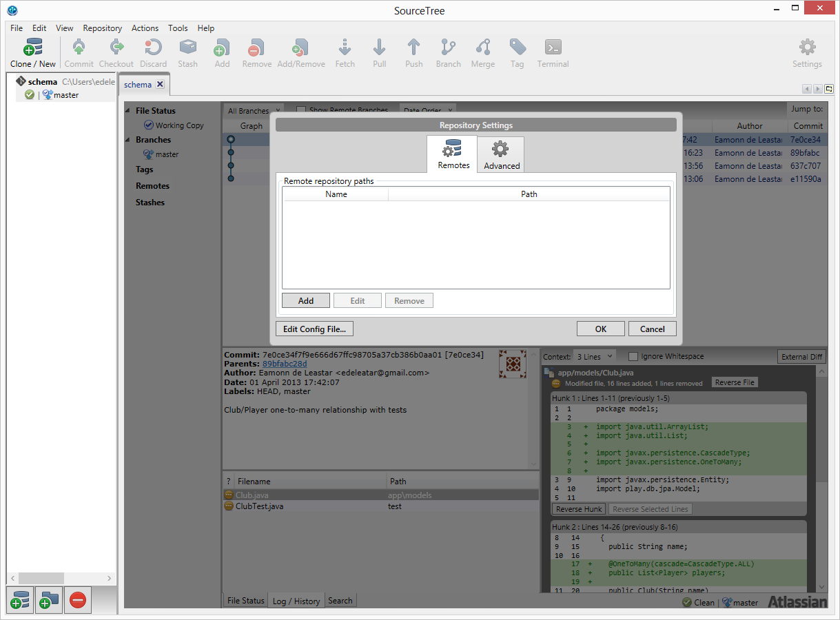Close the schema tab

pos(160,84)
